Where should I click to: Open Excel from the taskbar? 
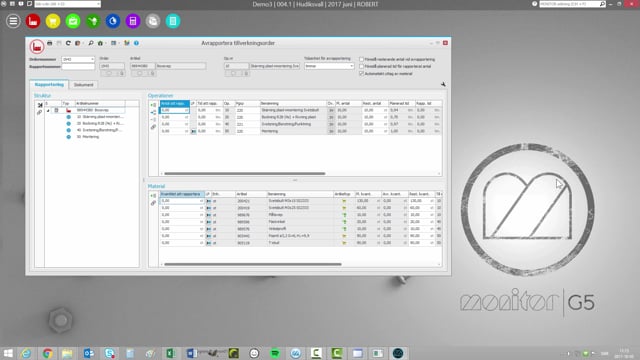click(x=171, y=353)
